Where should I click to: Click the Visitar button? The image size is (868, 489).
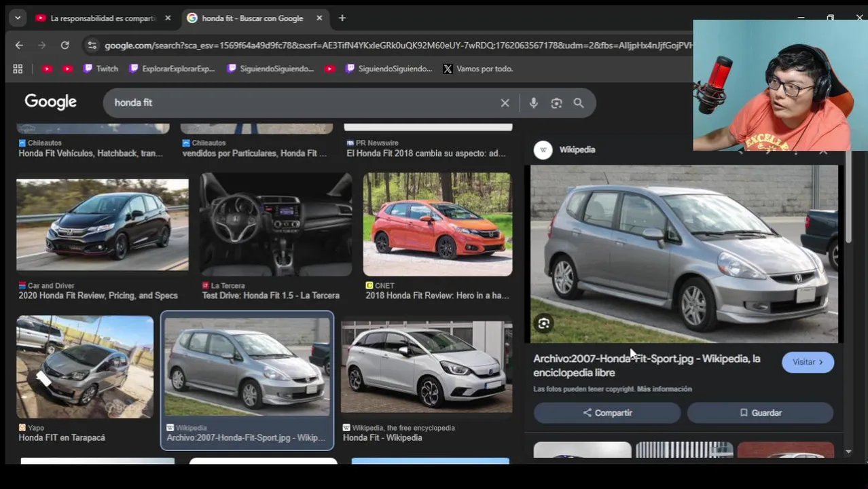pos(808,362)
